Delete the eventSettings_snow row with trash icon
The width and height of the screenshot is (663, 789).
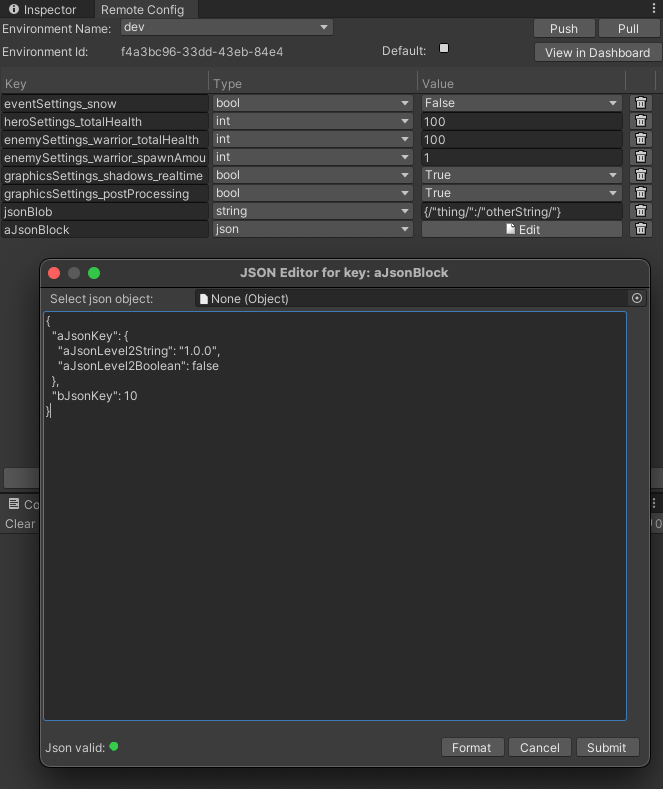[x=641, y=103]
